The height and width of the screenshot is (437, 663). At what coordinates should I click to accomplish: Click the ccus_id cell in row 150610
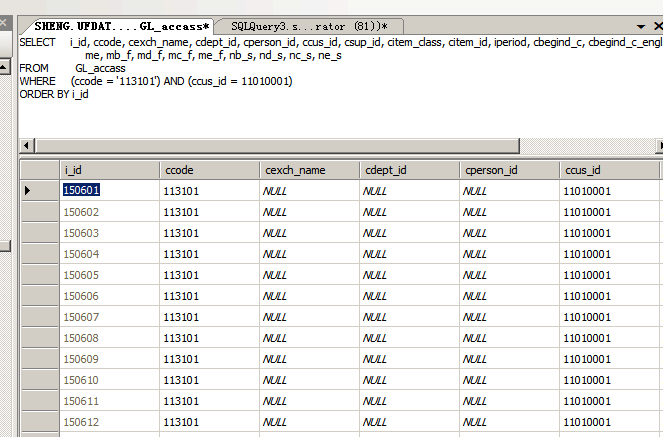pos(609,380)
